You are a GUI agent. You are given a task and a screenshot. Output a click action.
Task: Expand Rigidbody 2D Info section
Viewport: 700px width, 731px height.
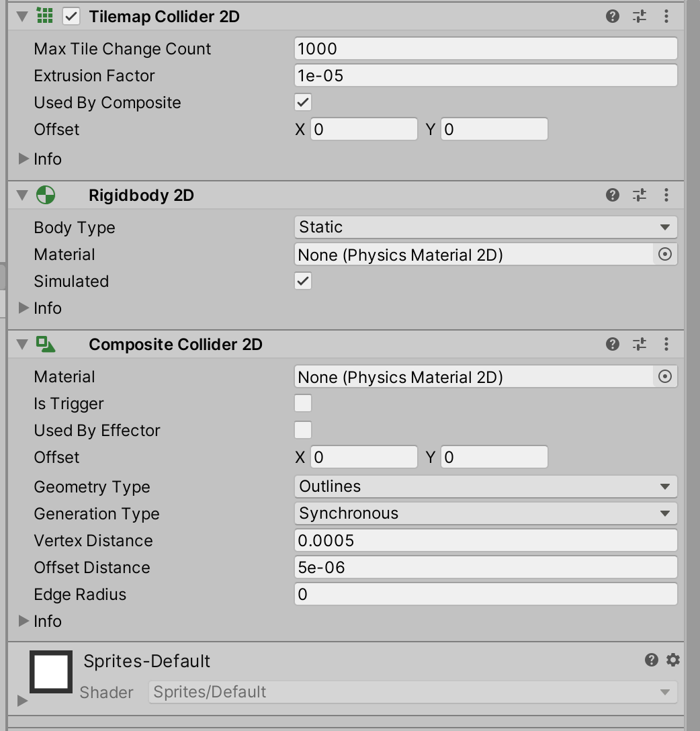[x=24, y=308]
